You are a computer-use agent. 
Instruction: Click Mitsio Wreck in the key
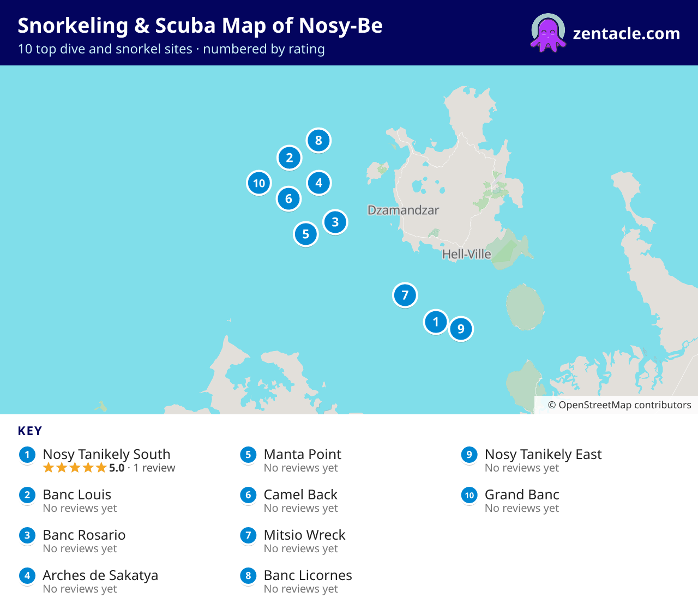tap(304, 535)
